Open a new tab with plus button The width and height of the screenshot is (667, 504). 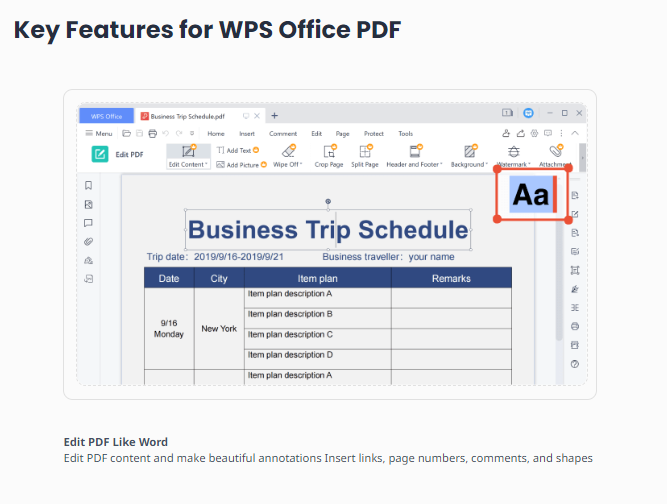tap(275, 115)
